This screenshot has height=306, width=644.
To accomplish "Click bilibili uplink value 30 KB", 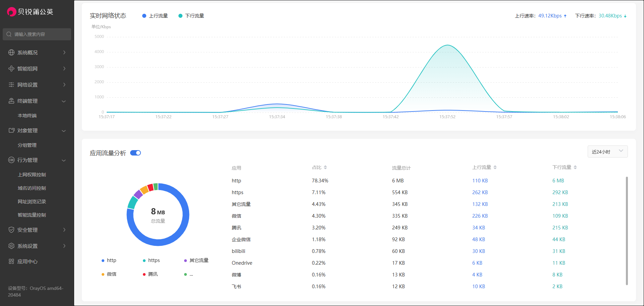I will (x=479, y=251).
